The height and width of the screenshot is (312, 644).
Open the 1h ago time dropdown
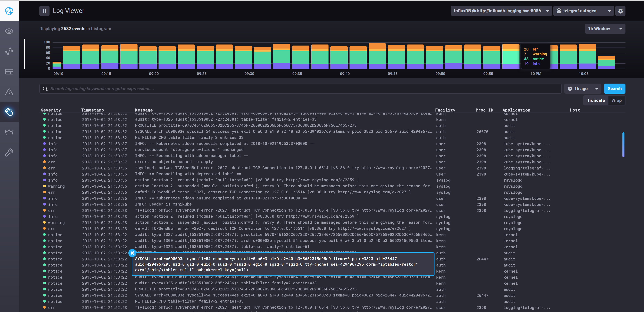pyautogui.click(x=583, y=89)
